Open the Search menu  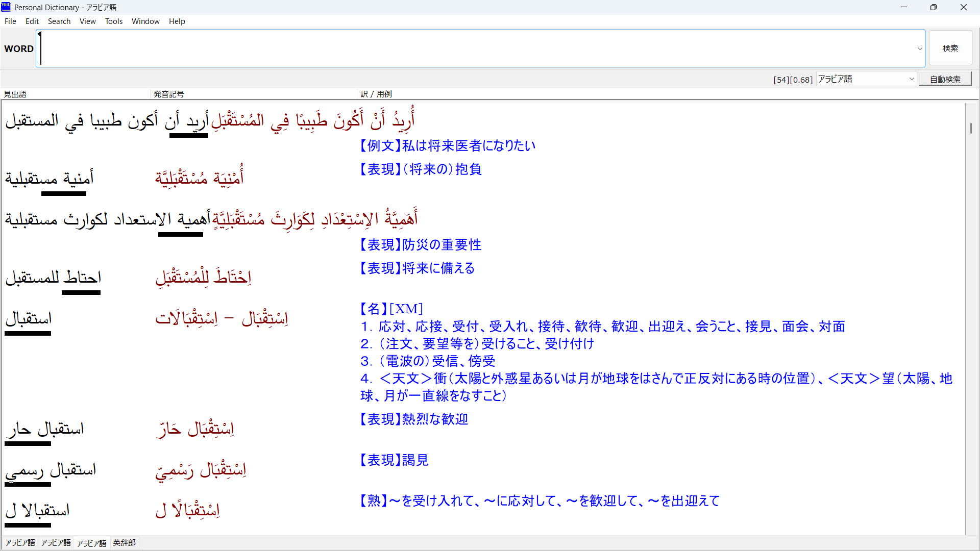tap(59, 21)
